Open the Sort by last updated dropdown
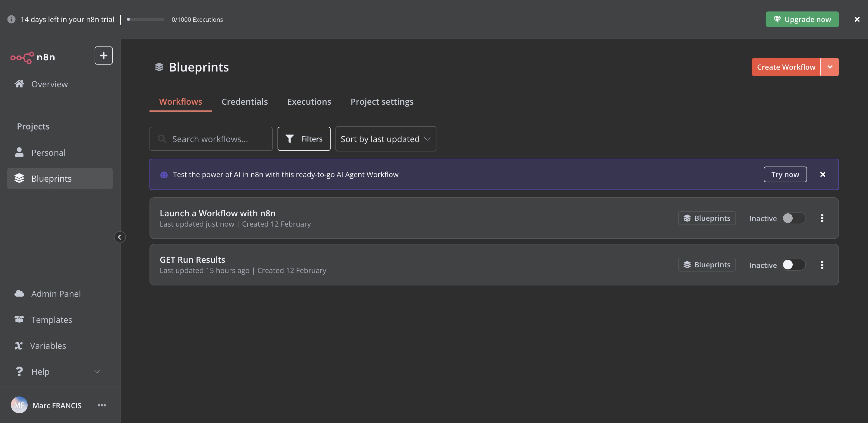868x423 pixels. tap(385, 139)
